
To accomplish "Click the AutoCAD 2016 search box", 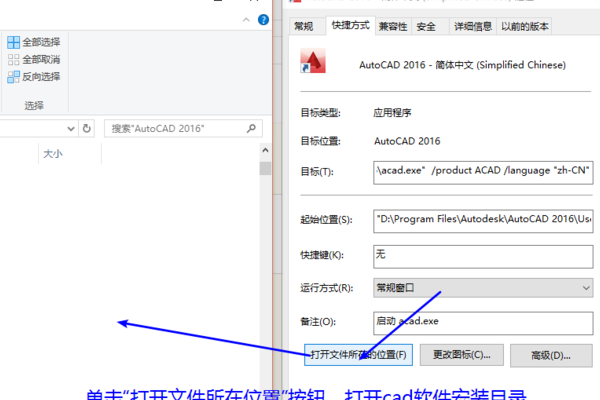I will tap(183, 128).
